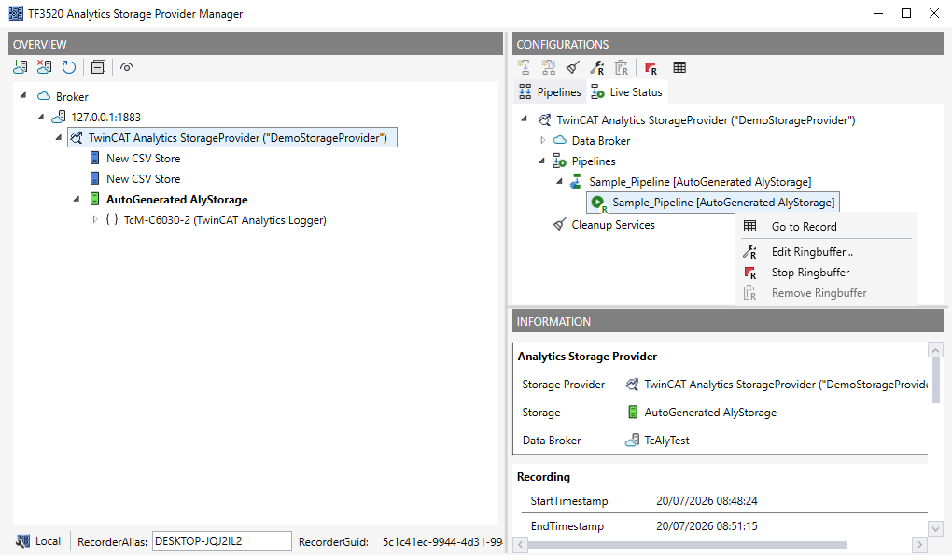
Task: Select TcM-C6030-2 (TwinCAT Analytics Logger) label
Action: [225, 220]
